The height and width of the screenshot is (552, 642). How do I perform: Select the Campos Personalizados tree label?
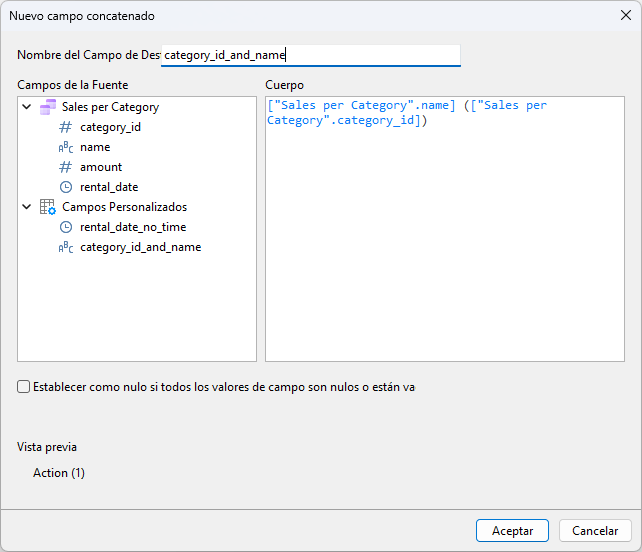point(124,207)
